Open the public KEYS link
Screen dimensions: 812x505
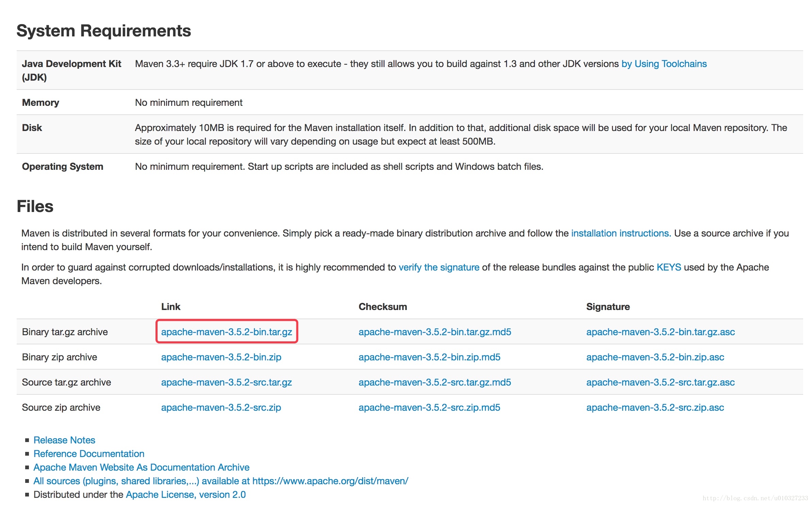click(669, 267)
